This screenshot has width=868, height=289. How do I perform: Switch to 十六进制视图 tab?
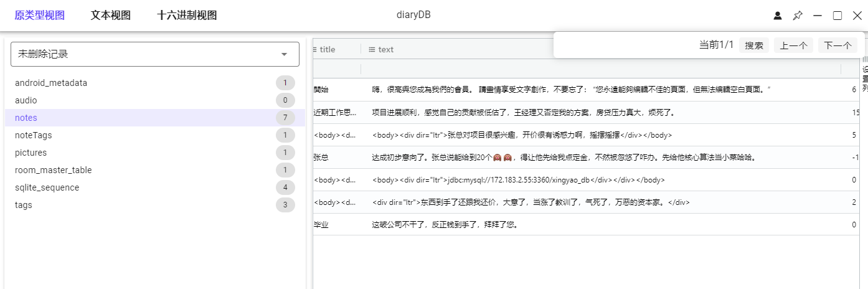tap(187, 16)
